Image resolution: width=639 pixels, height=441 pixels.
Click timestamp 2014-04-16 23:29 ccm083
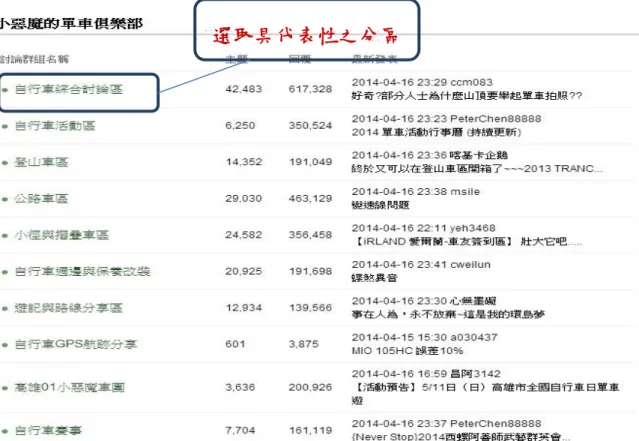422,82
